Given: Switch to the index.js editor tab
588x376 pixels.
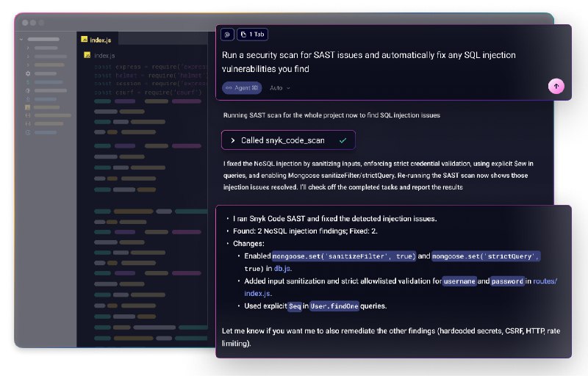Looking at the screenshot, I should coord(101,40).
